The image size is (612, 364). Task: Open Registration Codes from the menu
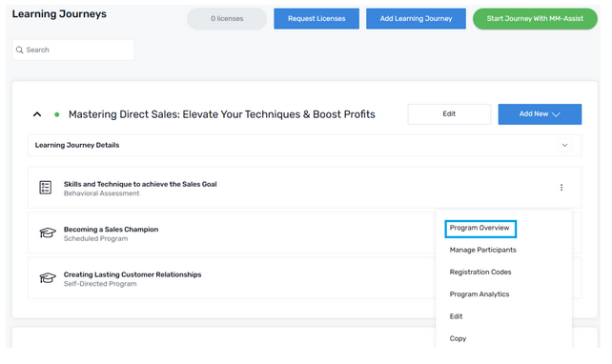480,273
